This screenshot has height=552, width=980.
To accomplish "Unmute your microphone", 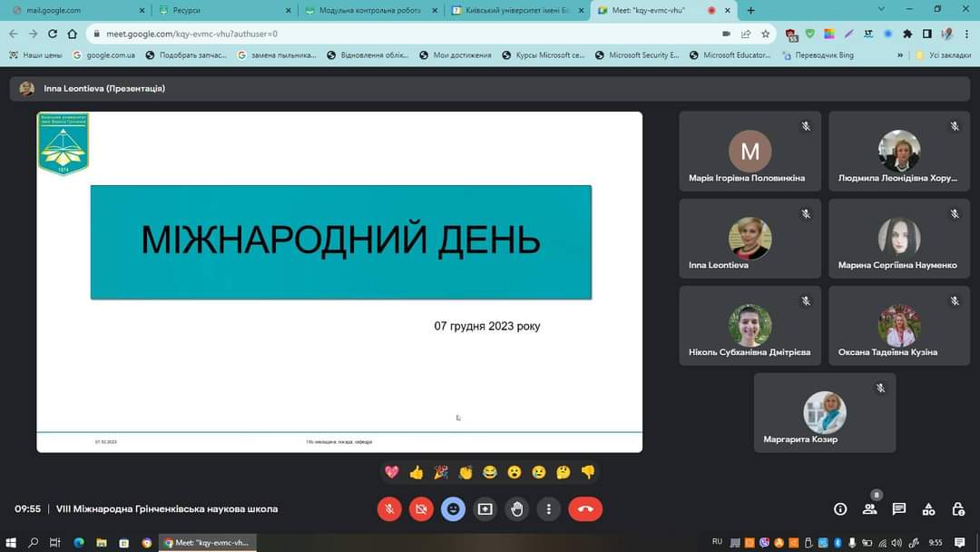I will [389, 508].
